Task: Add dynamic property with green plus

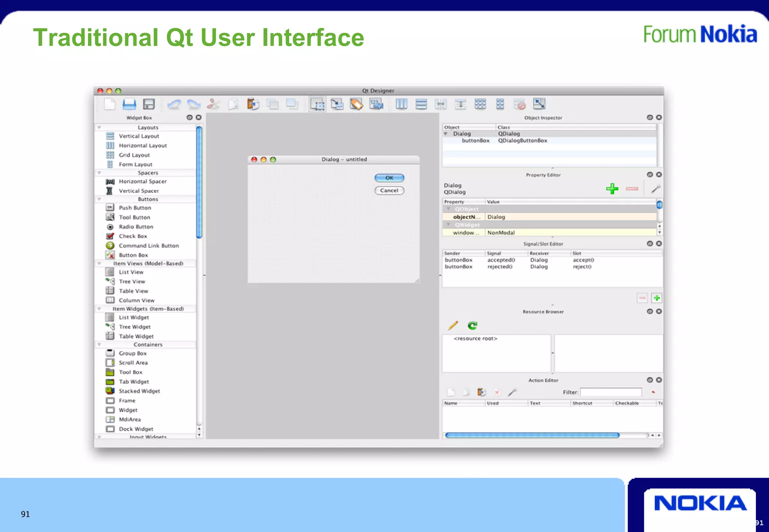Action: (x=612, y=189)
